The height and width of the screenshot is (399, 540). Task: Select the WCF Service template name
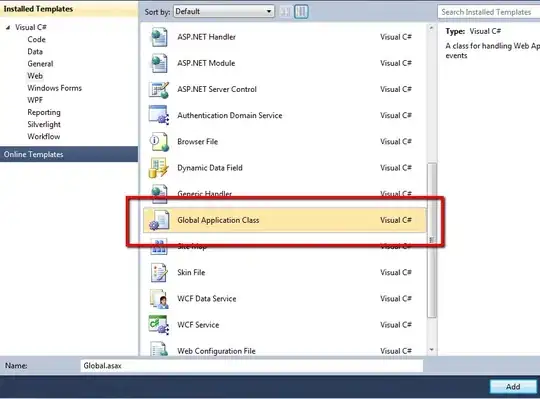coord(198,325)
